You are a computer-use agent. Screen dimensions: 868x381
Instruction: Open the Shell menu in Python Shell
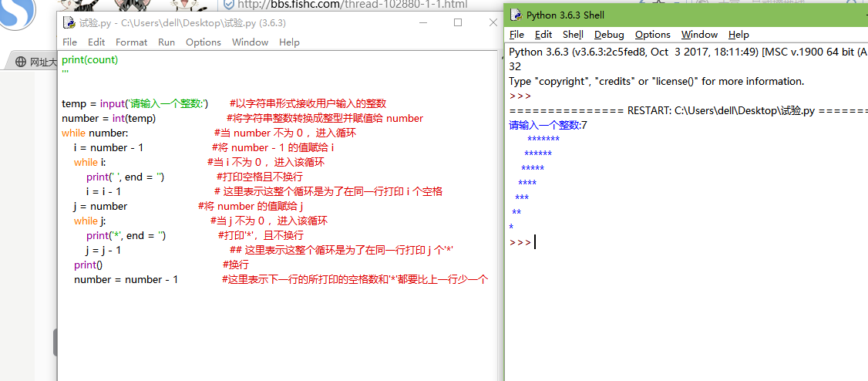pos(572,35)
